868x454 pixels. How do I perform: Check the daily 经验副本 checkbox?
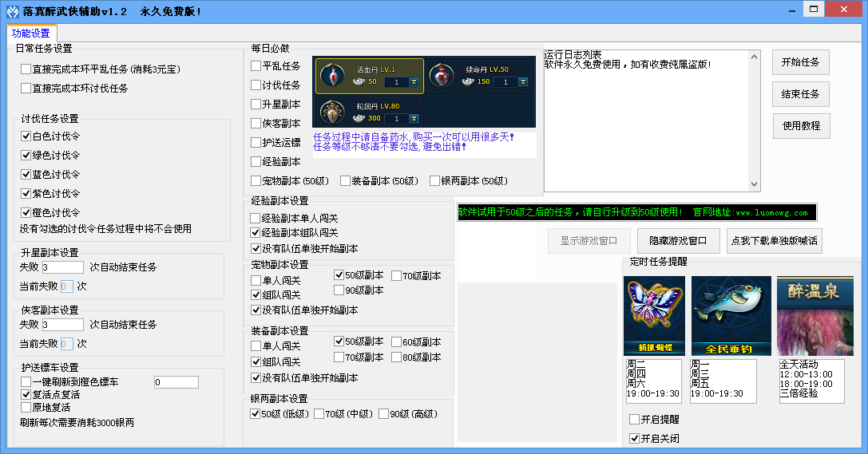click(256, 161)
